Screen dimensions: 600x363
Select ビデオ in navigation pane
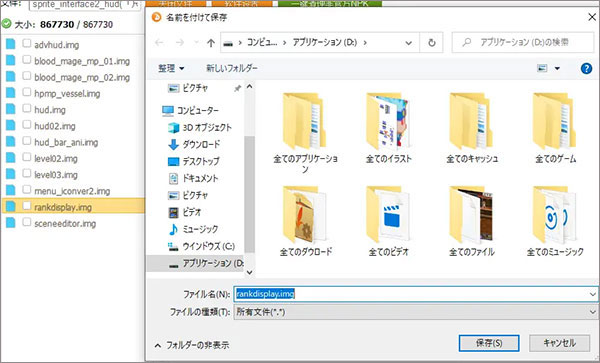point(185,212)
